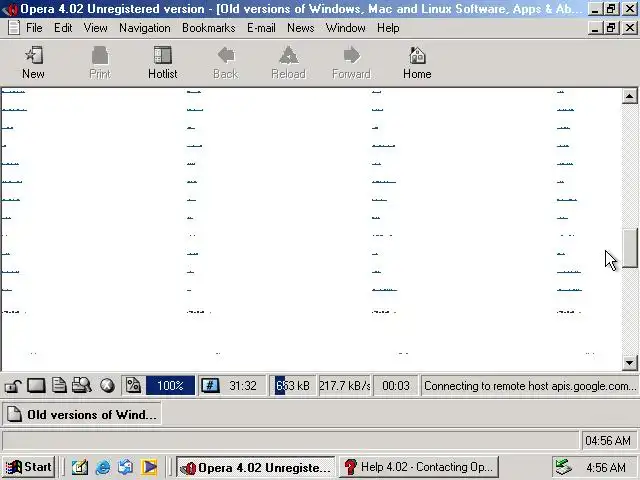Go Back with the toolbar arrow
Image resolution: width=640 pixels, height=480 pixels.
point(226,62)
